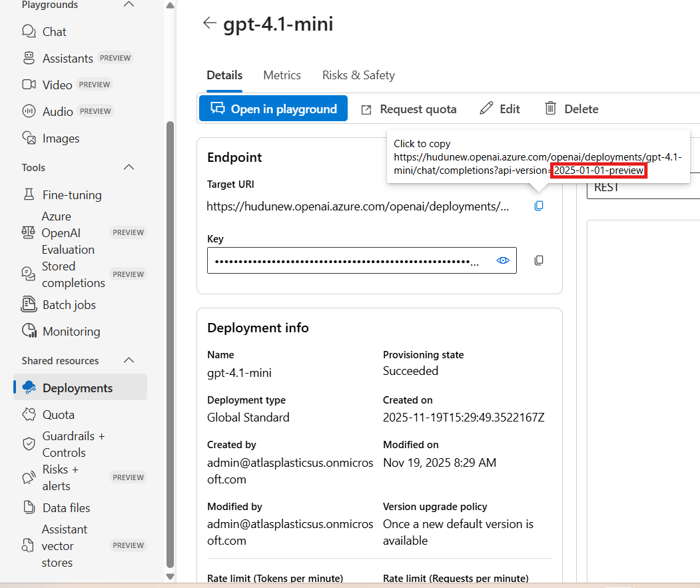Click the Created on timestamp value
Viewport: 700px width, 588px height.
(x=464, y=417)
